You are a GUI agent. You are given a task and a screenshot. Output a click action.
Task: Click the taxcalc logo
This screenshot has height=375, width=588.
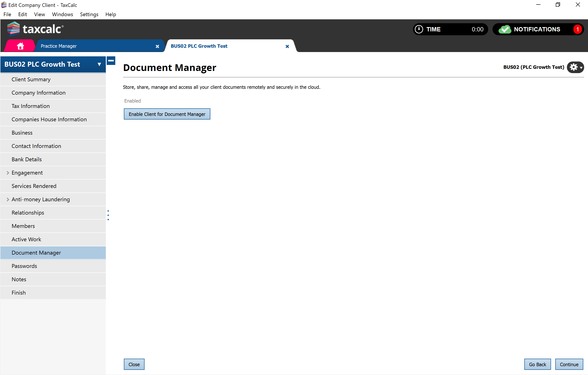[35, 29]
